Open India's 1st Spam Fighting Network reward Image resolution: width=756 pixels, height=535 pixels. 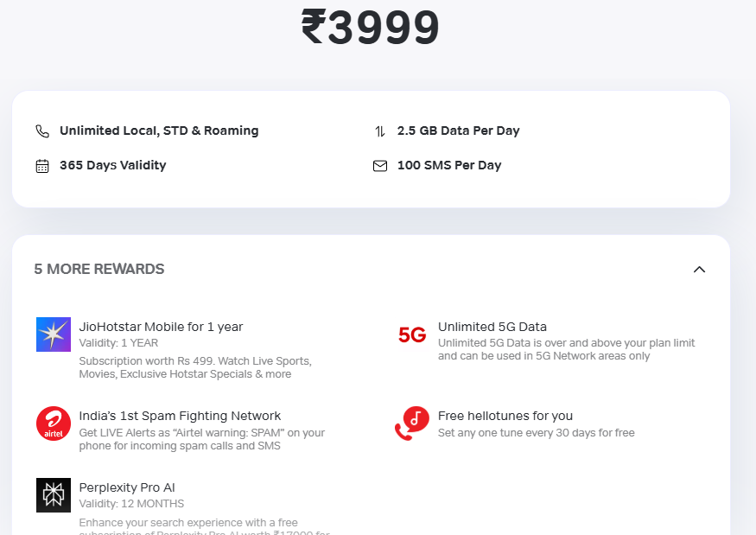pyautogui.click(x=181, y=416)
